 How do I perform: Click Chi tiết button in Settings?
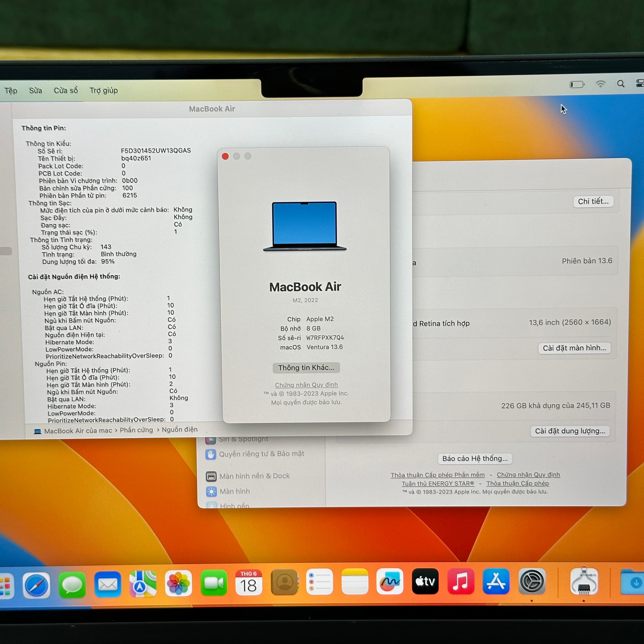point(593,201)
